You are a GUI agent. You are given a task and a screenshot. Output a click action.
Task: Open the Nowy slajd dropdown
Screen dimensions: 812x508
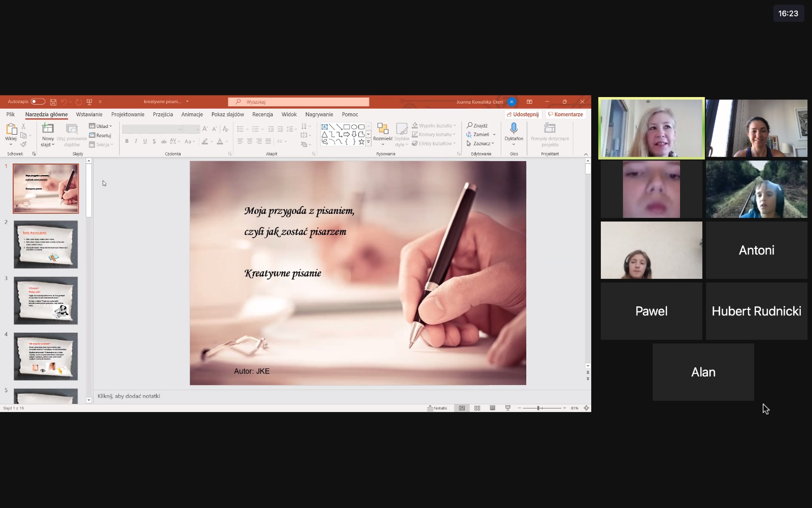tap(48, 145)
